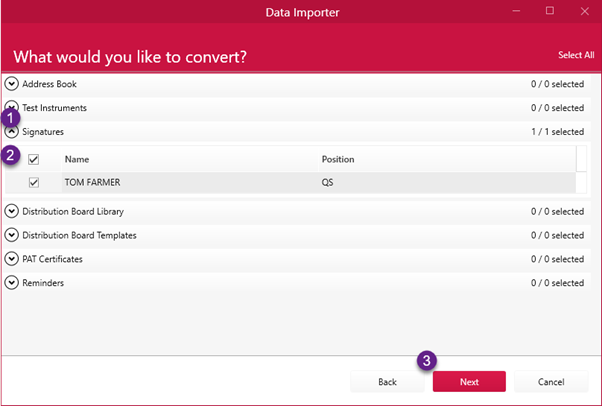Image resolution: width=602 pixels, height=406 pixels.
Task: Click PAT Certificates '0 / 0 selected' count
Action: tap(557, 259)
